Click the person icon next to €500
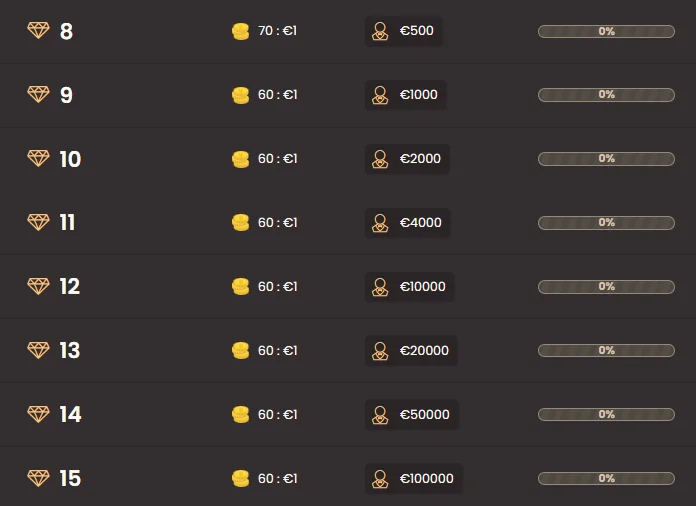696x506 pixels. (380, 31)
